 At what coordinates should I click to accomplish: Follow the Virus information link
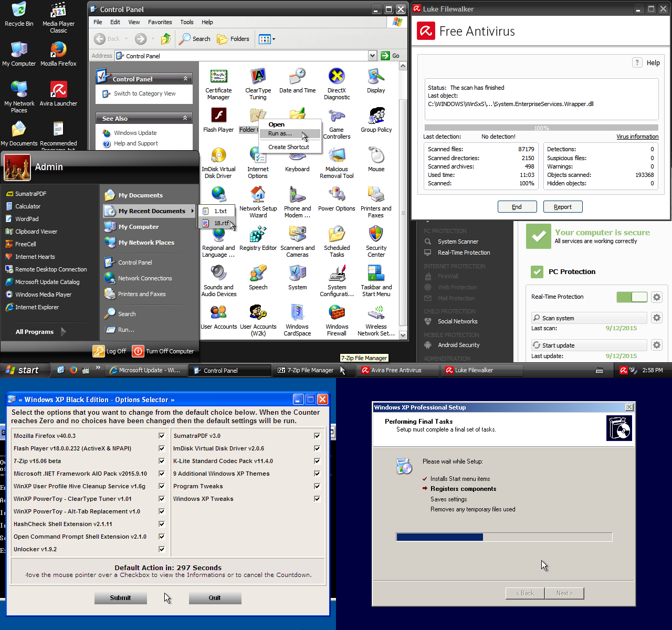pyautogui.click(x=637, y=136)
